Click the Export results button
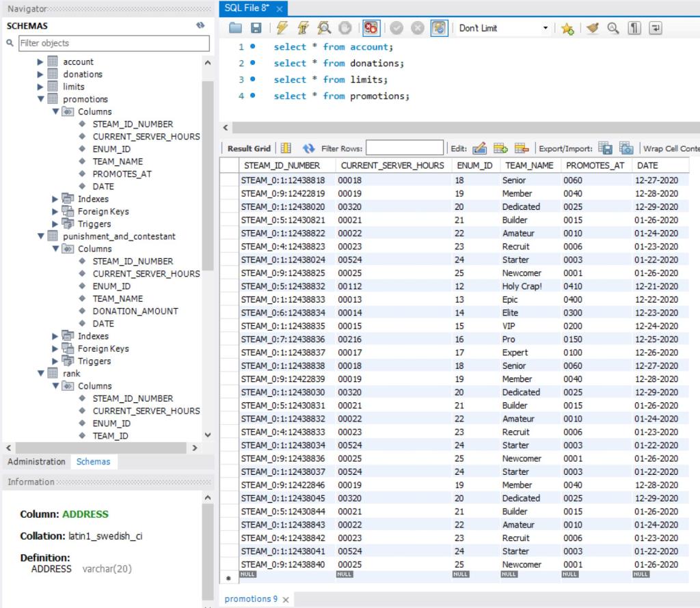Screen dimensions: 700x608 (606, 147)
